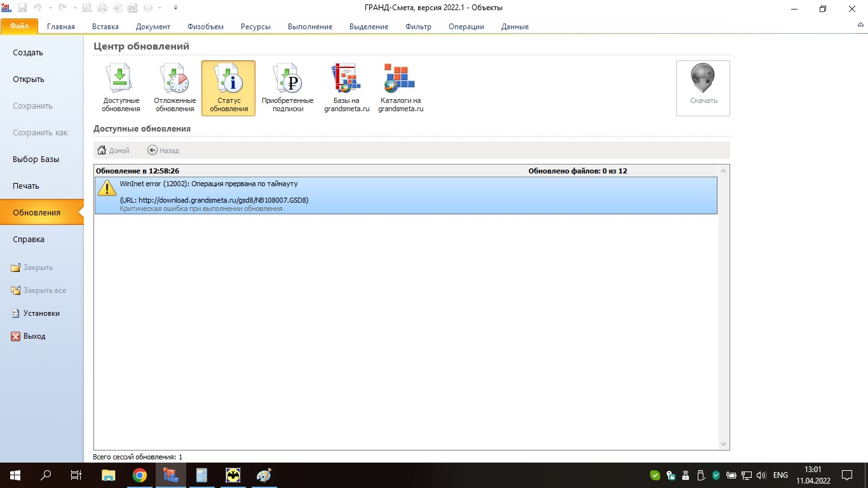Select the Выполнение ribbon tab
Screen dimensions: 868x488
coord(310,27)
